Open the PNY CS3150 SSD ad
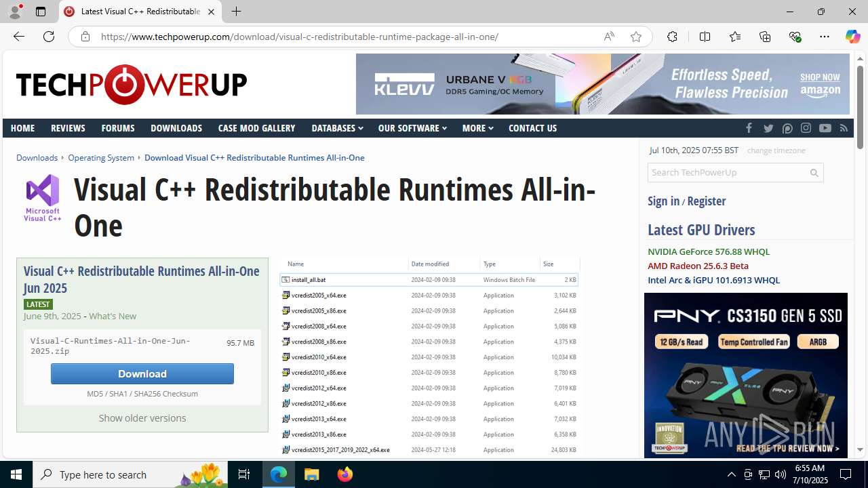Image resolution: width=868 pixels, height=488 pixels. click(x=746, y=375)
